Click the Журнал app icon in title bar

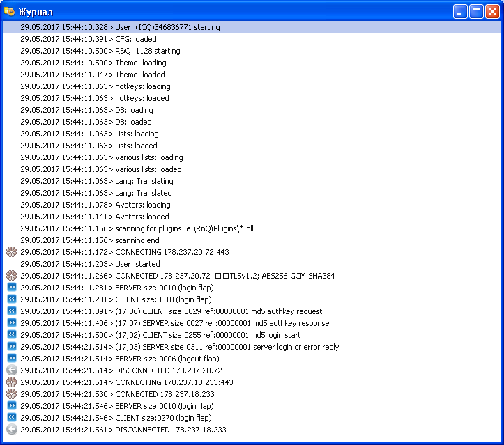pos(10,12)
